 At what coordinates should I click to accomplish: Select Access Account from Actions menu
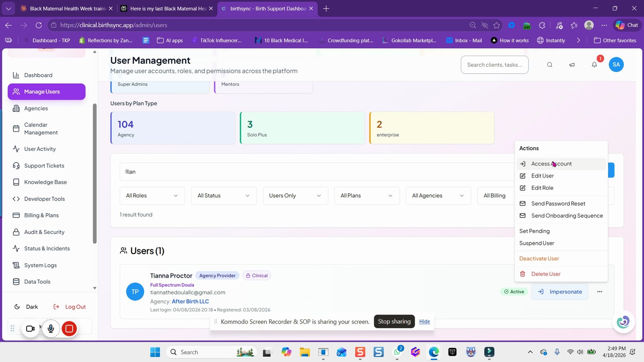561,164
